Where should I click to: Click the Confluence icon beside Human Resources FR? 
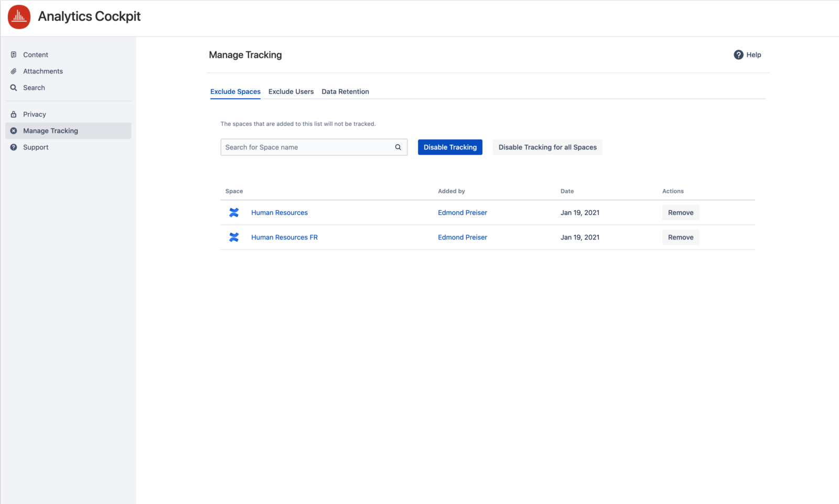234,237
